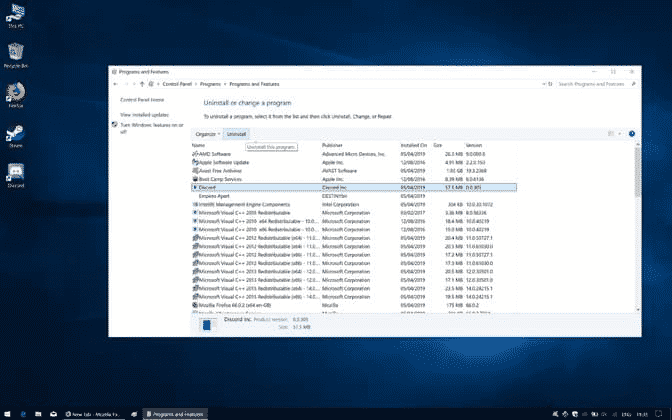Viewport: 672px width, 420px height.
Task: Click the DESTINYbit publisher cell
Action: point(334,196)
